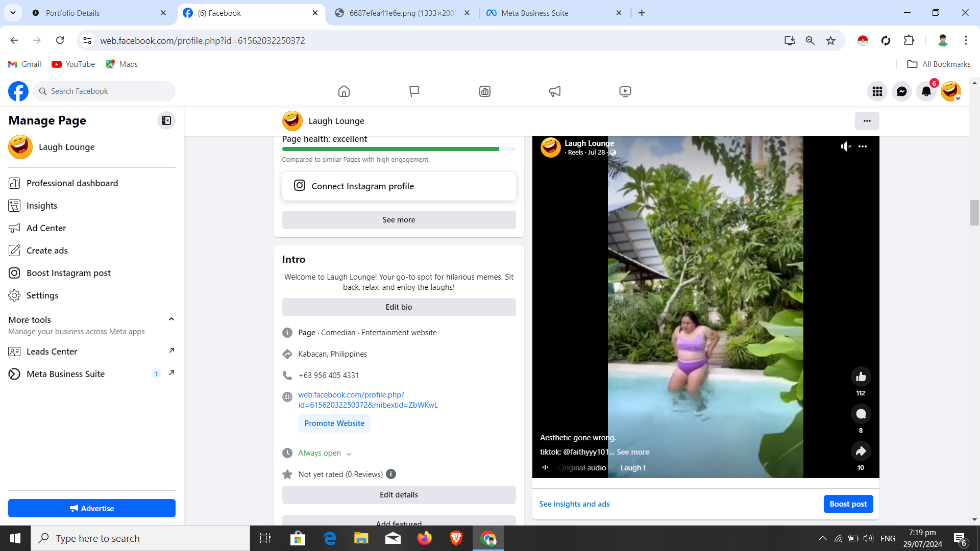Open See insights and ads link
This screenshot has height=551, width=980.
point(574,504)
